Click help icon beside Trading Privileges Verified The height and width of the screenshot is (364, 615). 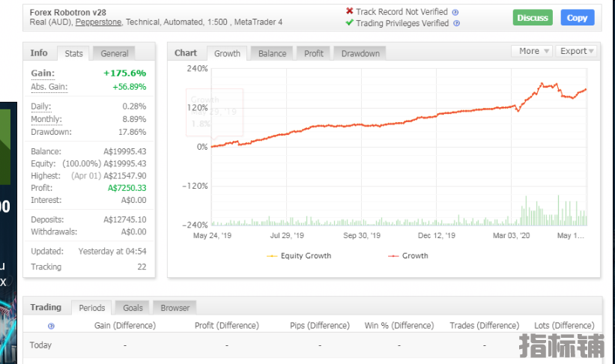[x=457, y=23]
